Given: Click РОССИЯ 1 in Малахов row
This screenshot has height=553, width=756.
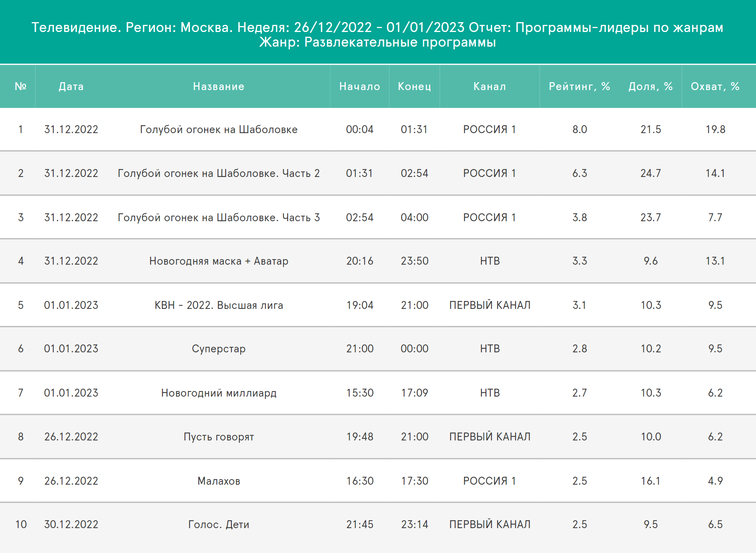Looking at the screenshot, I should pos(490,481).
